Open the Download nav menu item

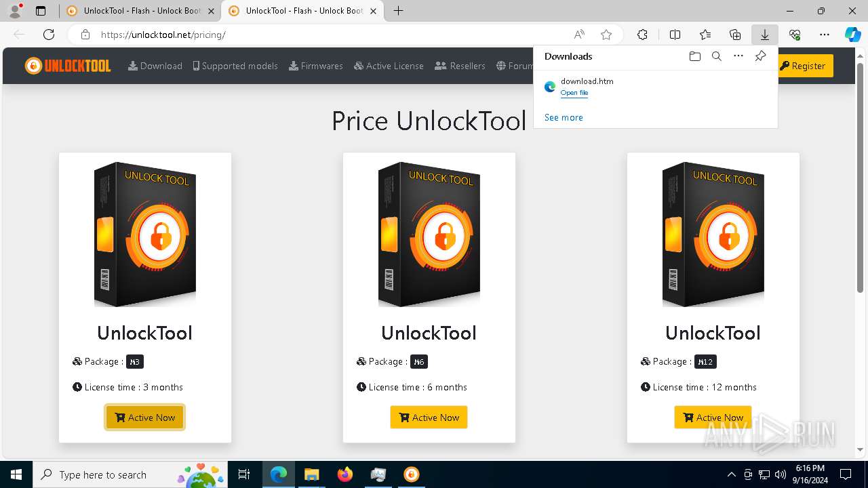coord(155,66)
